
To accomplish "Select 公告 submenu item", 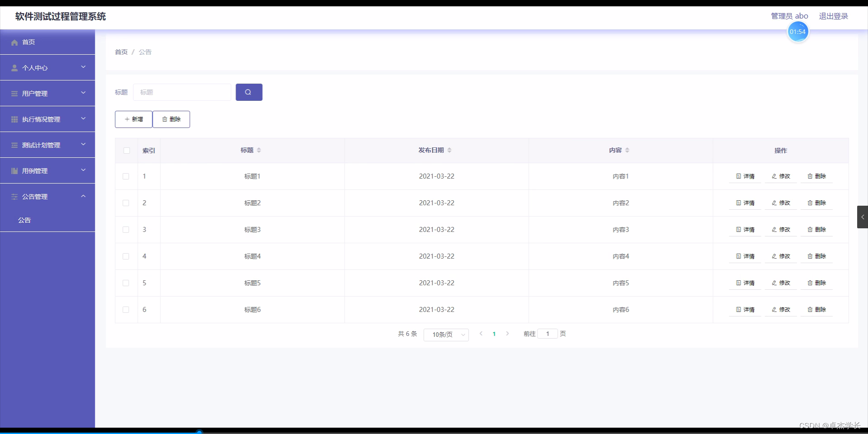I will click(x=24, y=220).
